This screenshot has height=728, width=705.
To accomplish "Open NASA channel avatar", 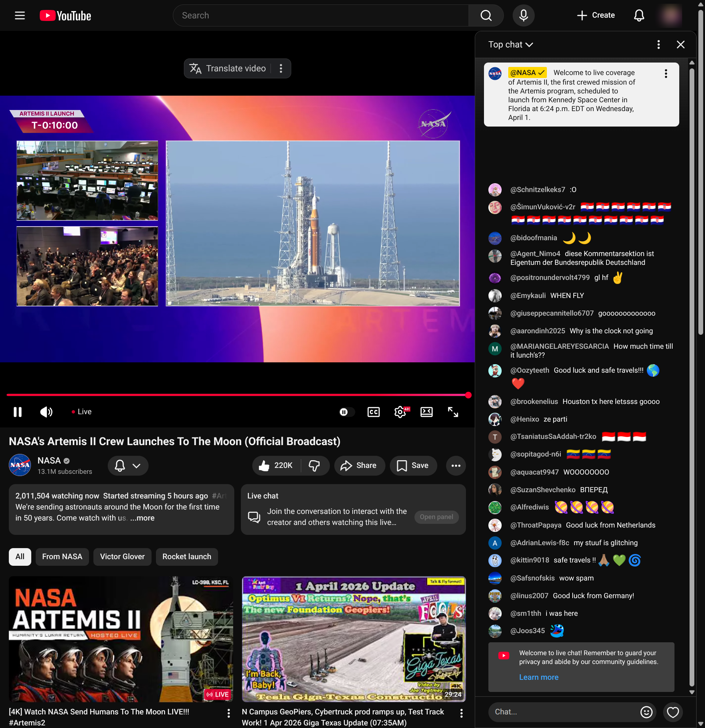I will point(20,465).
